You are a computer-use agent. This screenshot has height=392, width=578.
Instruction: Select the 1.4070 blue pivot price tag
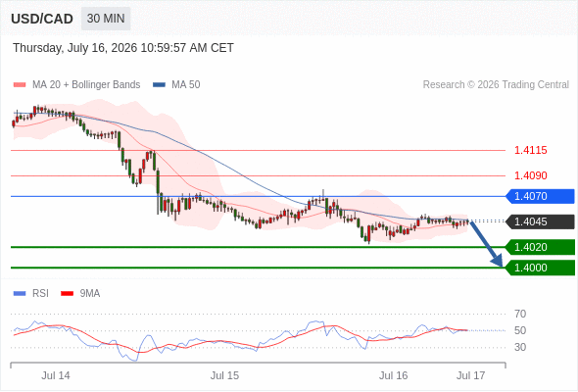coord(541,196)
